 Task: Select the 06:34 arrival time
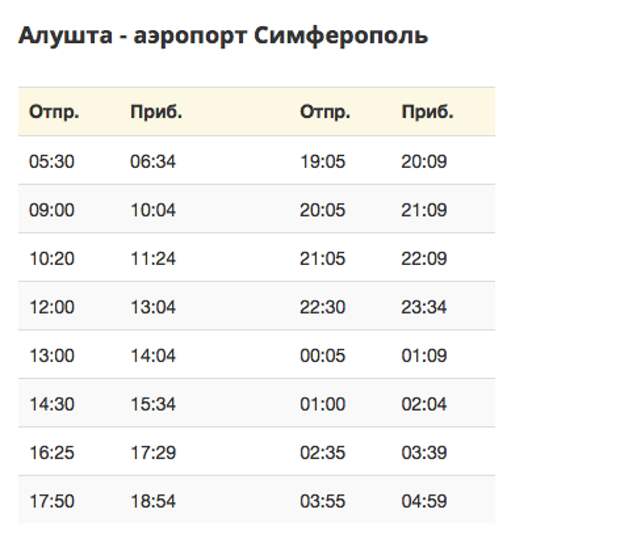pos(153,161)
